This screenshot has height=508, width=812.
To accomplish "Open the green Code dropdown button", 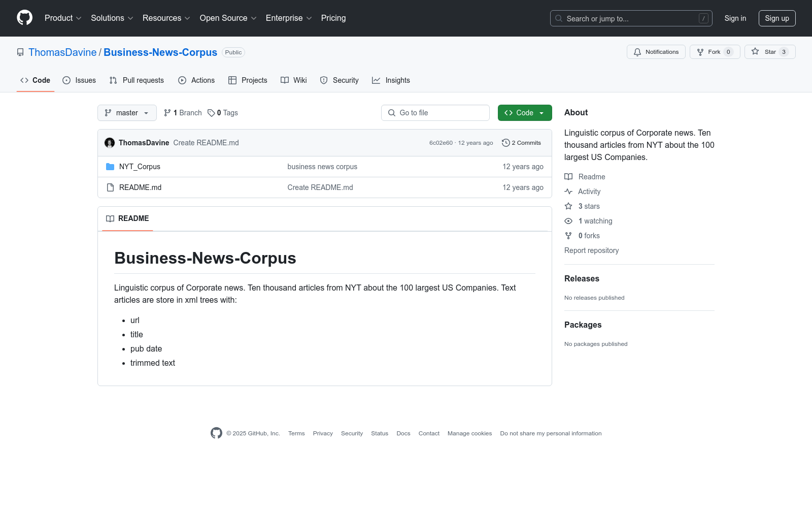I will click(525, 113).
